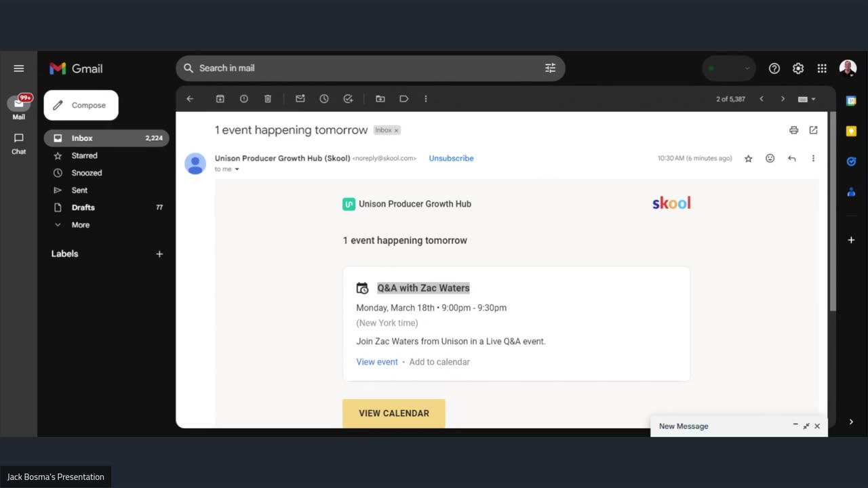This screenshot has width=868, height=488.
Task: Reply to the email
Action: [x=791, y=159]
